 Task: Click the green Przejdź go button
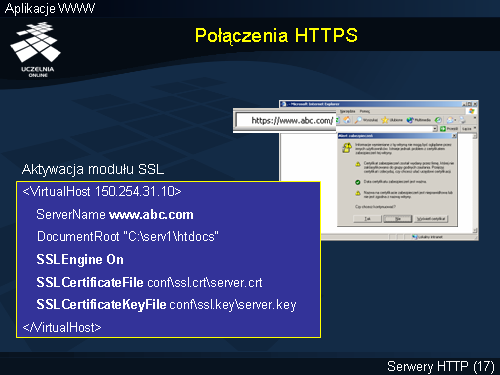[x=449, y=129]
